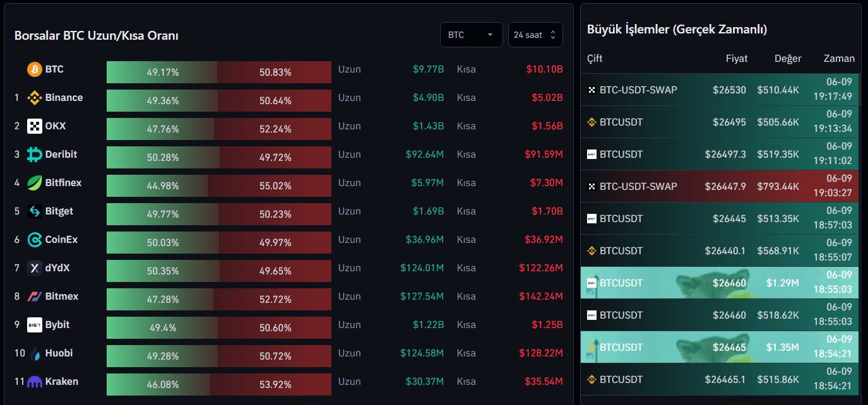Click Binance icon on $26440.1 BTCUSDT trade

pyautogui.click(x=592, y=251)
